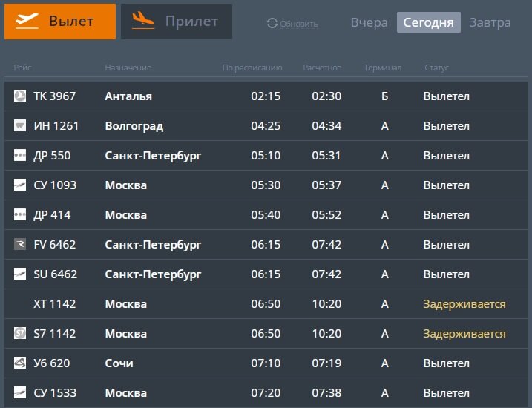532x408 pixels.
Task: Click the Ural Airlines logo for У6 620
Action: tap(20, 363)
